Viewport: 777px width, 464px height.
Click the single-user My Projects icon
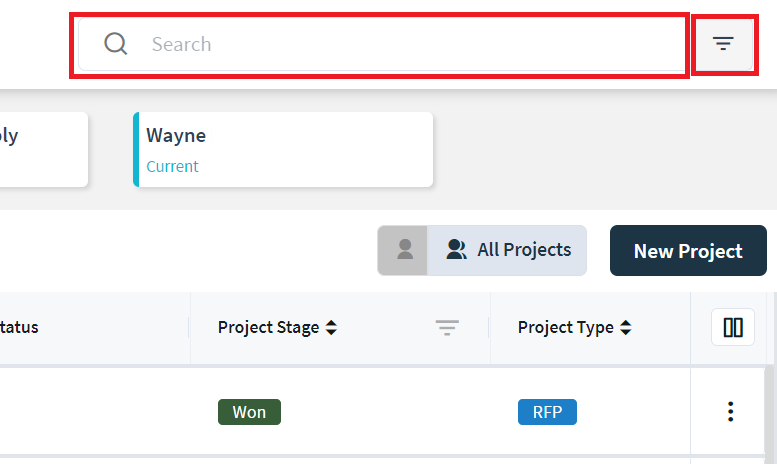404,250
